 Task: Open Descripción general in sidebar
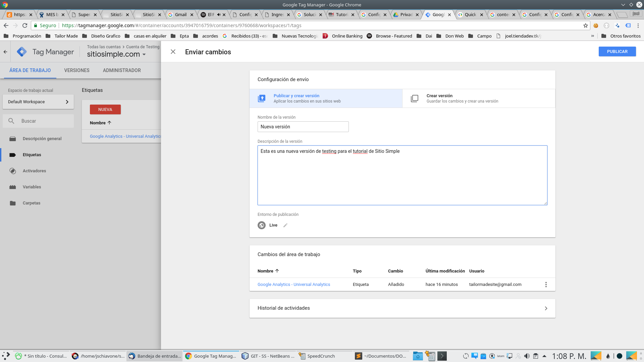point(42,139)
